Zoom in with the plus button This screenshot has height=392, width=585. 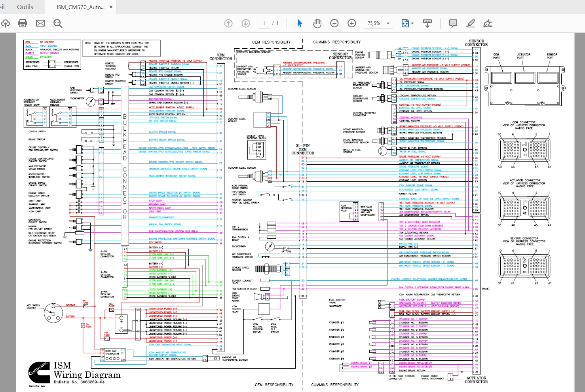pos(352,23)
